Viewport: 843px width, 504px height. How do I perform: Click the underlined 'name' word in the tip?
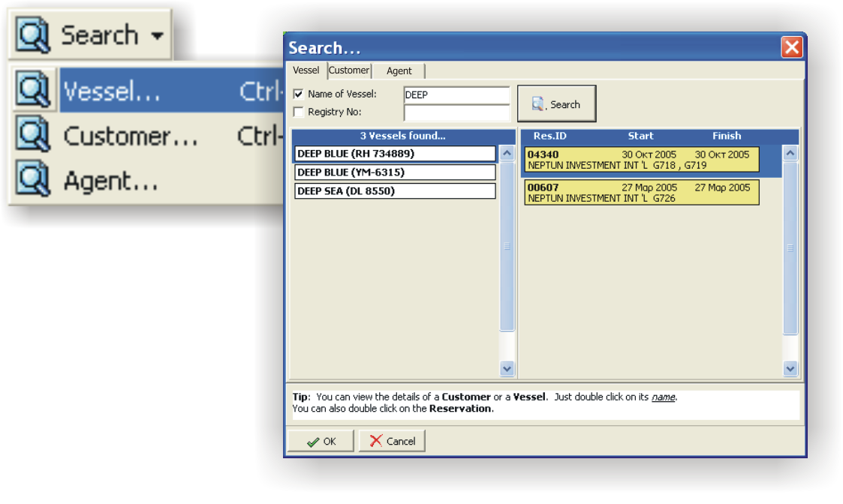coord(664,397)
